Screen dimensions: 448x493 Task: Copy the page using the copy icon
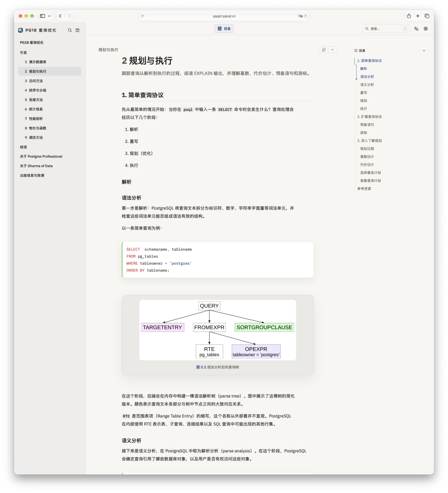coord(324,50)
